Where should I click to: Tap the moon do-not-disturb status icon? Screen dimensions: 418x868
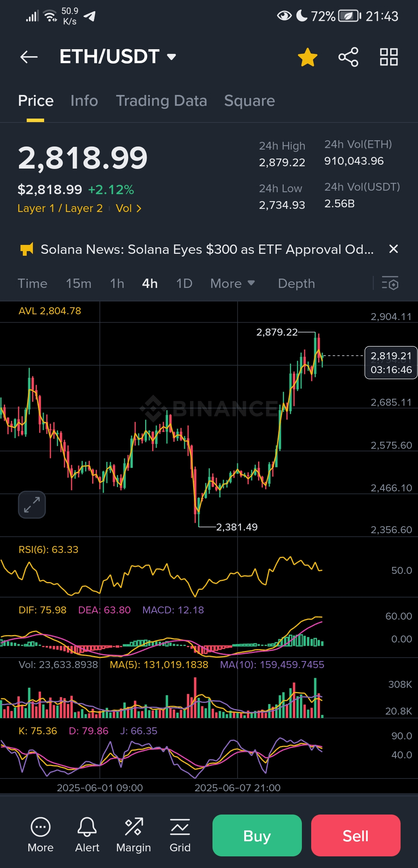coord(302,15)
